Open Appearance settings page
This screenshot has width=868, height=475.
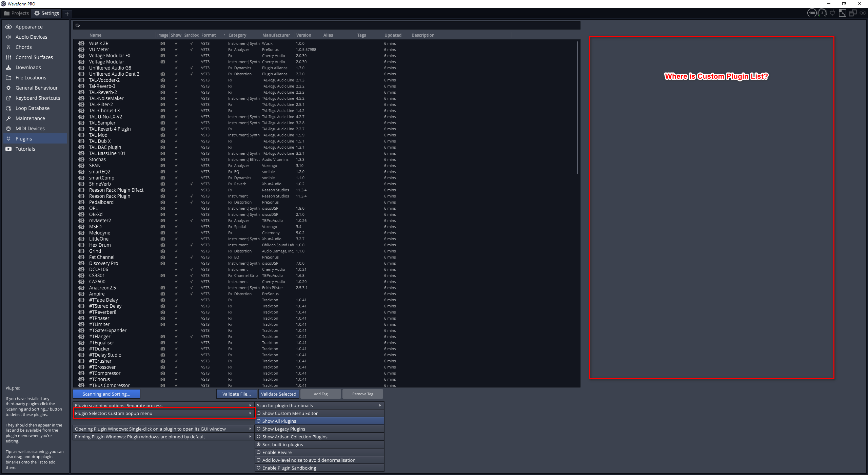[35, 27]
